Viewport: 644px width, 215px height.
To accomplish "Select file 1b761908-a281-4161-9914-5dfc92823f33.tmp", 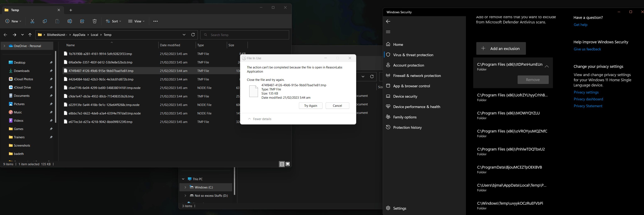I will click(x=100, y=54).
